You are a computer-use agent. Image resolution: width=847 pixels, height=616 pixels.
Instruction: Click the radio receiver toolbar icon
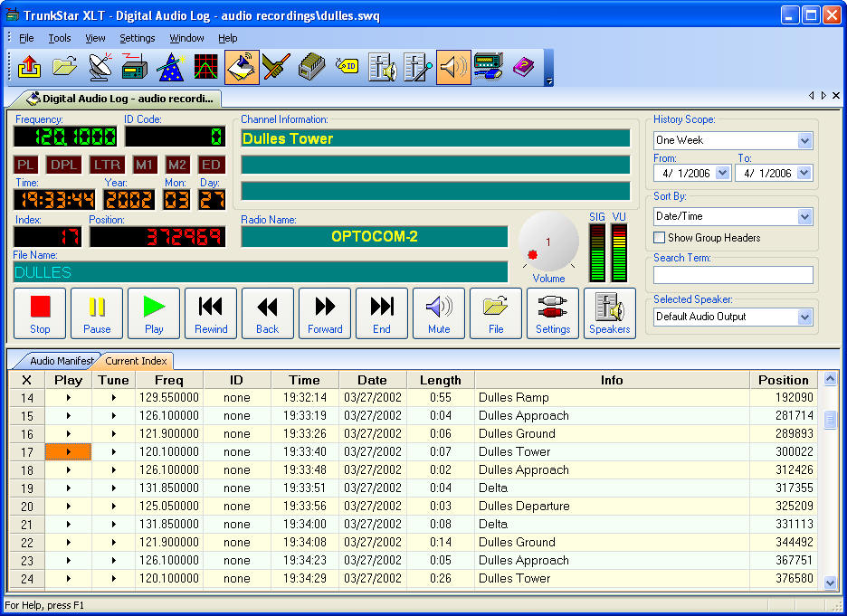point(135,68)
